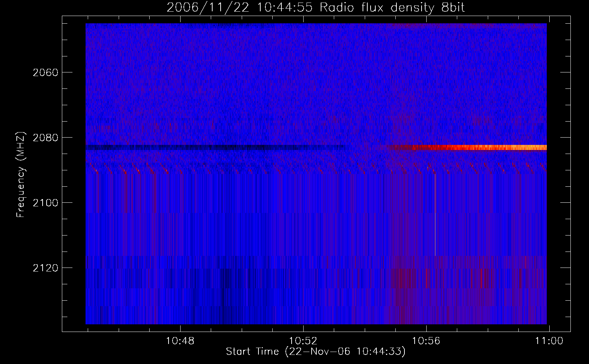Click the 2100 frequency tick label

coord(45,203)
